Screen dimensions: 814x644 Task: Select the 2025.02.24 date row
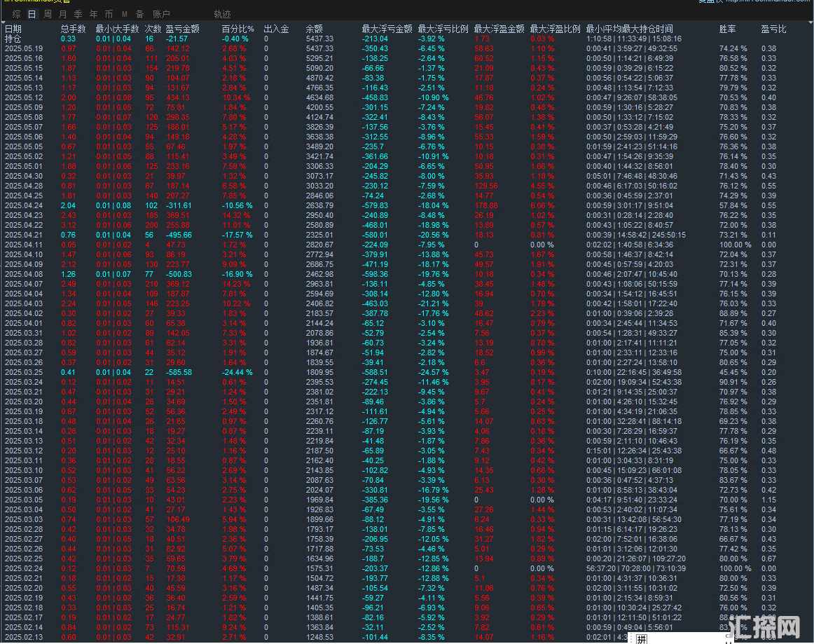(24, 568)
